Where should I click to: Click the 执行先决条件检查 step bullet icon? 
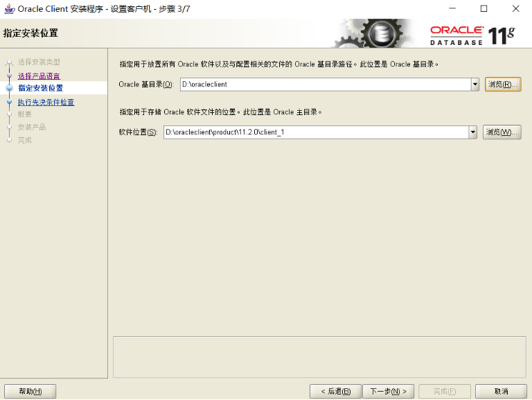click(x=10, y=102)
